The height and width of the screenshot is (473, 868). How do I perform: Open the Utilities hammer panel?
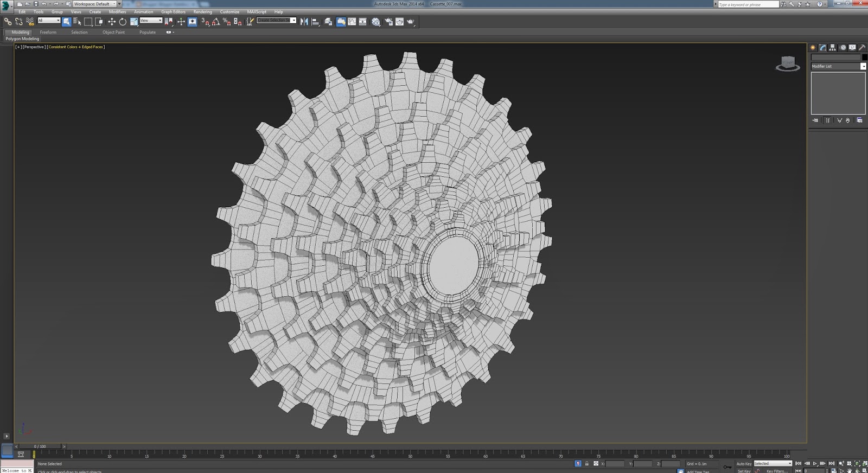[x=862, y=48]
